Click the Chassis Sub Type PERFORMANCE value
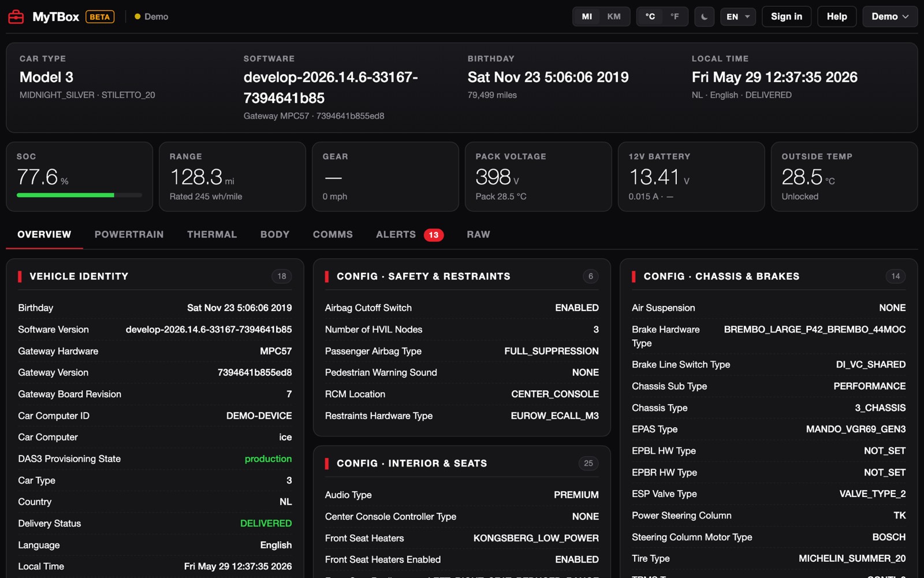The image size is (924, 578). (x=870, y=386)
